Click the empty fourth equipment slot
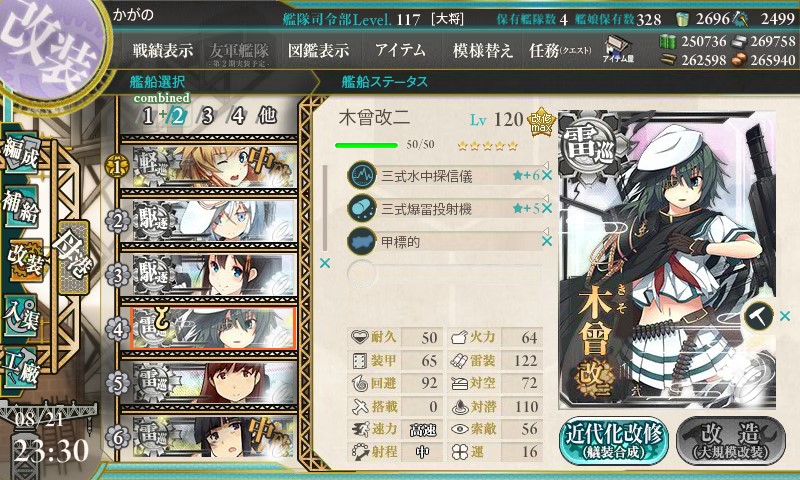The image size is (800, 480). point(444,273)
